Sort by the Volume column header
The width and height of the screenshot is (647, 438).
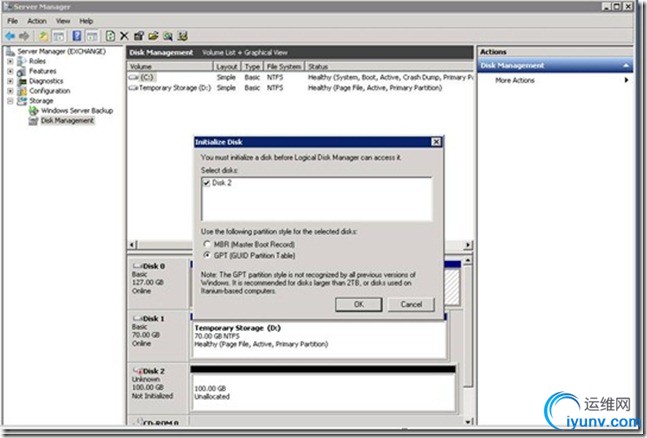(x=170, y=66)
